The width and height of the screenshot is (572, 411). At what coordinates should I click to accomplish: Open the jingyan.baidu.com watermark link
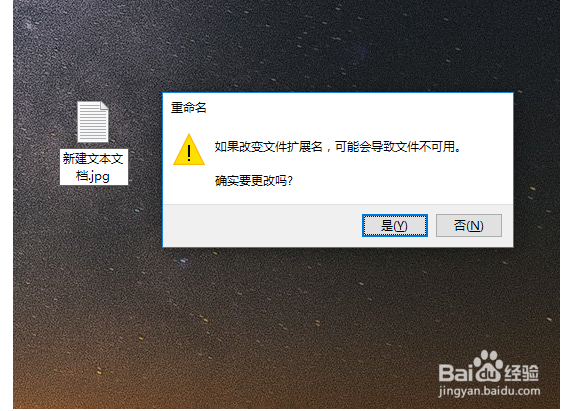point(489,391)
